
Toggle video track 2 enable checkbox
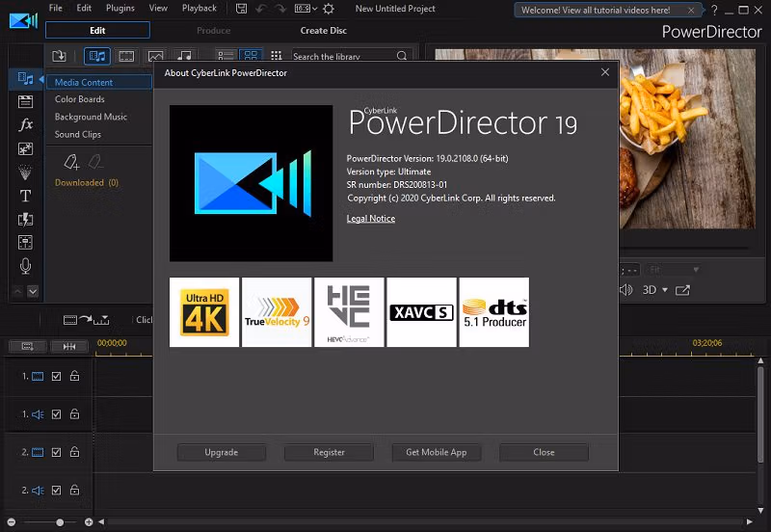pyautogui.click(x=57, y=452)
